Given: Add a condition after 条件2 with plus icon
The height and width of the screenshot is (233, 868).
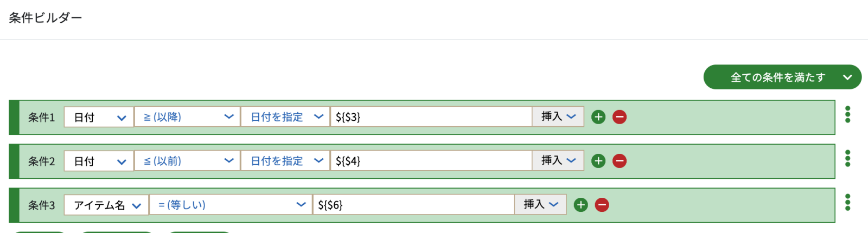Looking at the screenshot, I should coord(598,161).
